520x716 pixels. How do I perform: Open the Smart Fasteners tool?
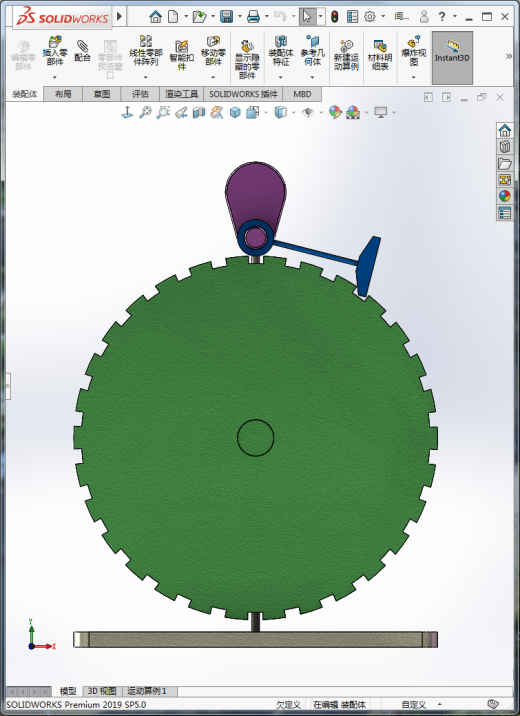[181, 55]
